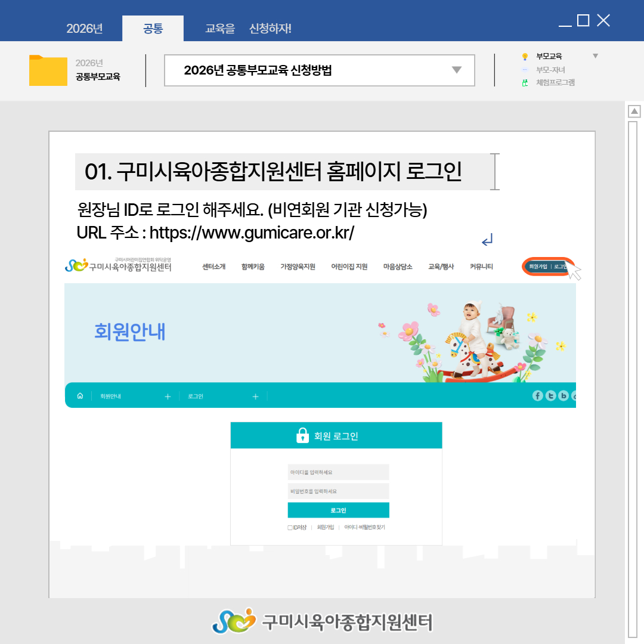
Task: Click the scrollbar up arrow
Action: [x=634, y=112]
